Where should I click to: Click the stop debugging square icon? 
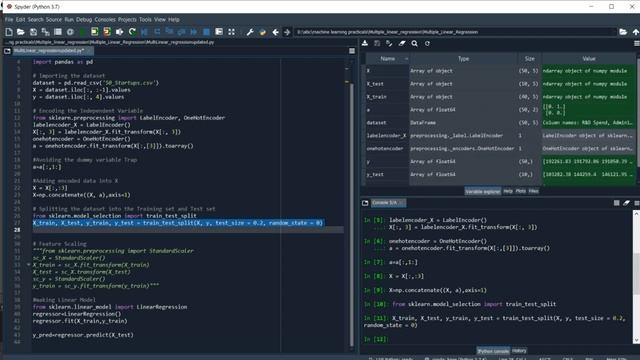tap(207, 32)
